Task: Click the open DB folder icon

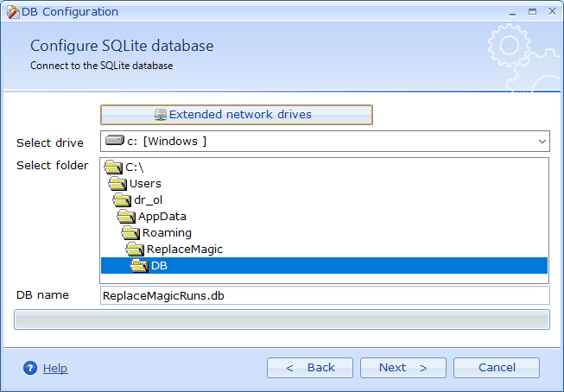Action: tap(139, 265)
